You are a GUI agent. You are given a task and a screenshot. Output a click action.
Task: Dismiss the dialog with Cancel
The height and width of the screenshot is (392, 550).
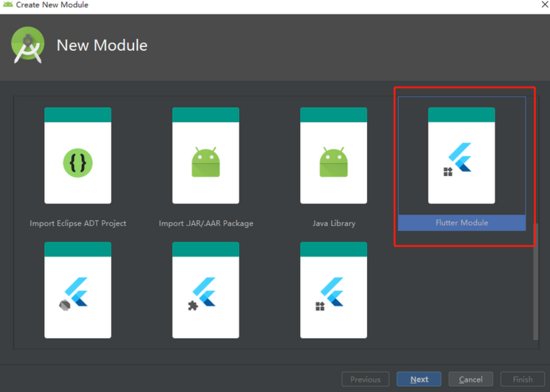click(471, 379)
